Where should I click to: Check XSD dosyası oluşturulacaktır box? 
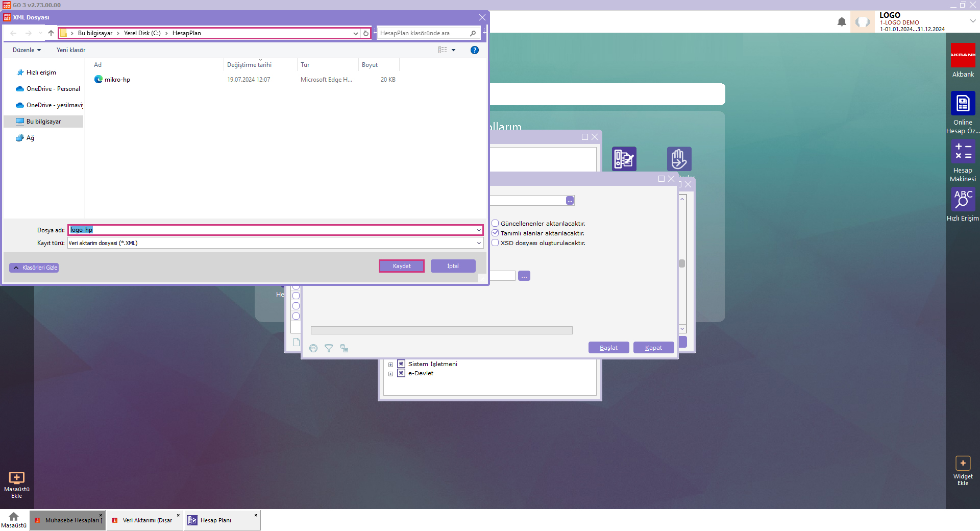point(495,243)
